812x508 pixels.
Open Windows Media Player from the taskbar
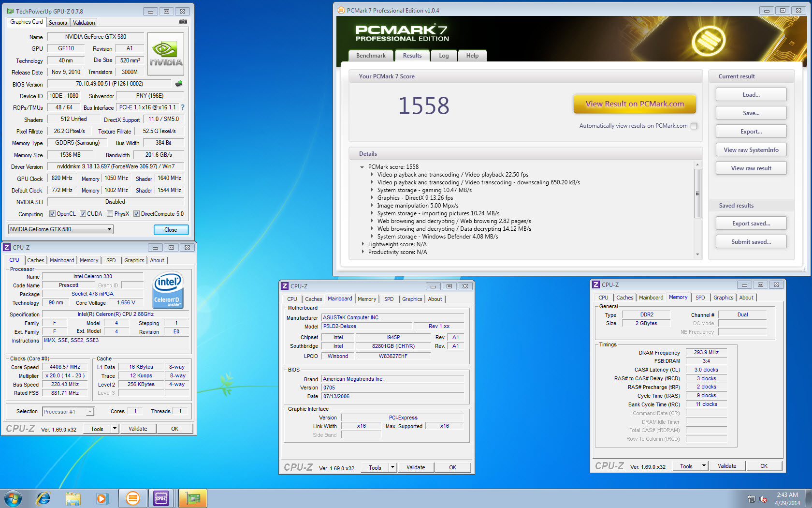102,498
